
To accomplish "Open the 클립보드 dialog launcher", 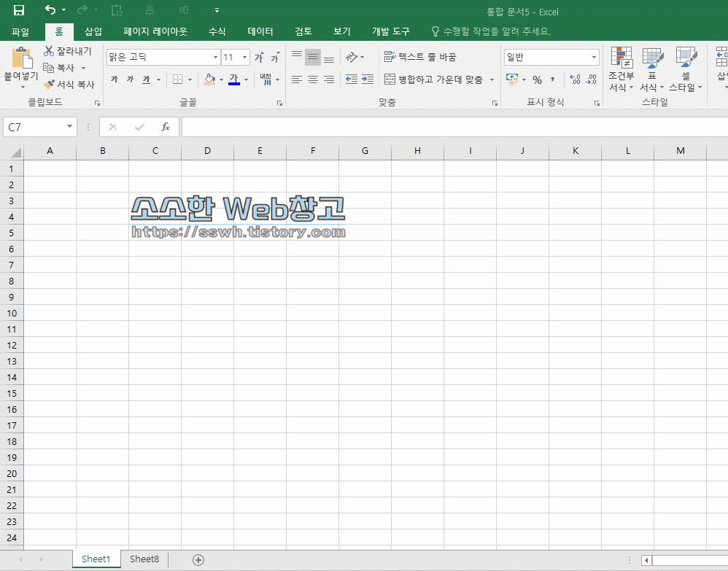I will click(x=97, y=103).
